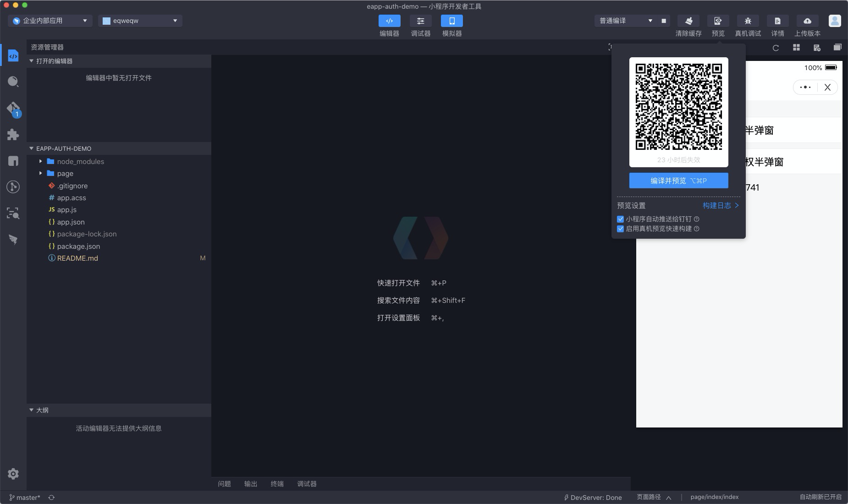Open the 构建日志 build log link
The width and height of the screenshot is (848, 504).
click(718, 205)
